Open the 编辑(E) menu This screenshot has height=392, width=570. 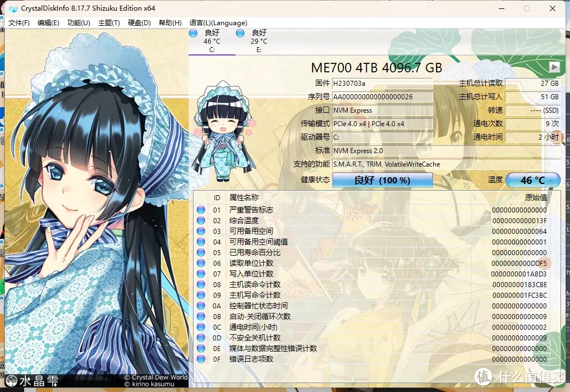pyautogui.click(x=48, y=23)
